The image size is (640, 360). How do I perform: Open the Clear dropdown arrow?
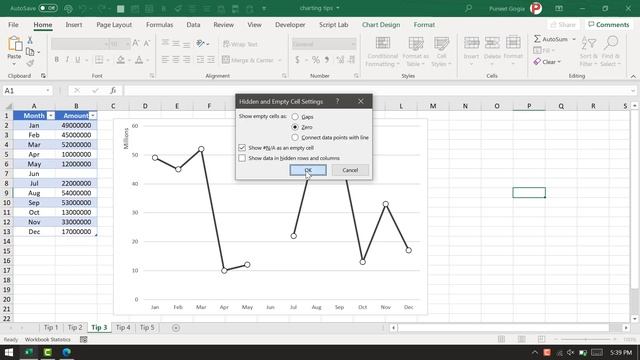559,62
